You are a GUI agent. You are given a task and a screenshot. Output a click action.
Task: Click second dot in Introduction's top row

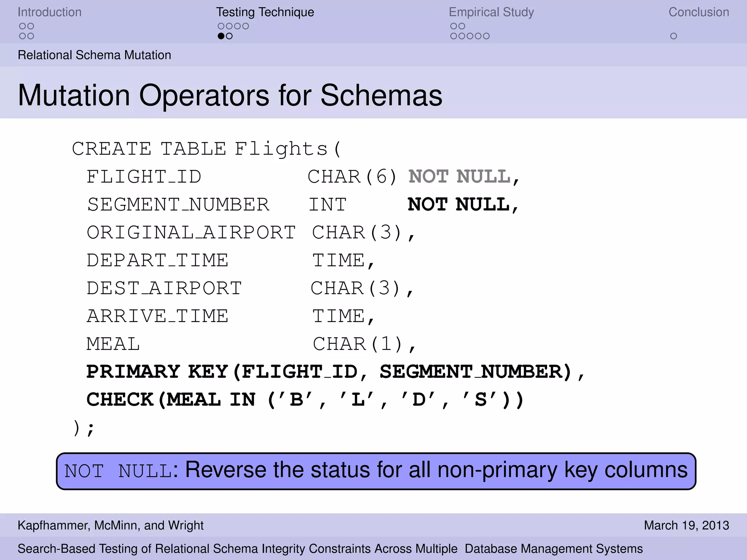coord(31,26)
